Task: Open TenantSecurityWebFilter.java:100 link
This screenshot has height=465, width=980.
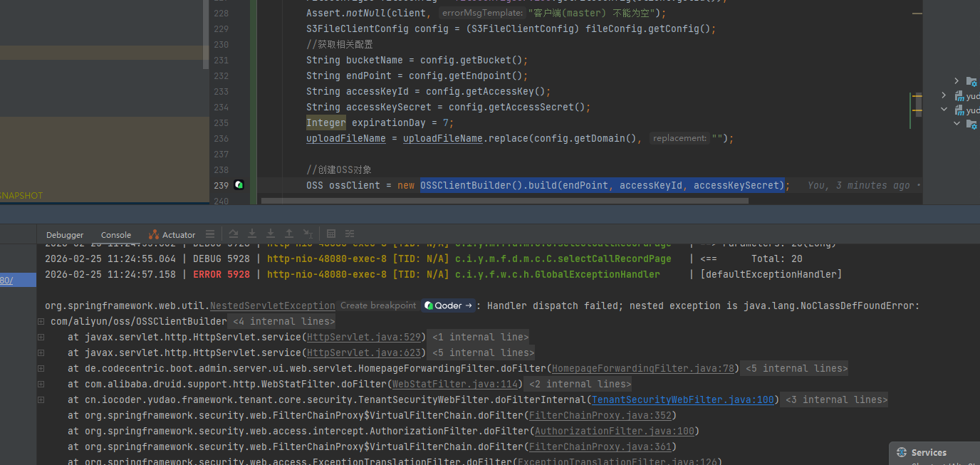Action: coord(683,399)
